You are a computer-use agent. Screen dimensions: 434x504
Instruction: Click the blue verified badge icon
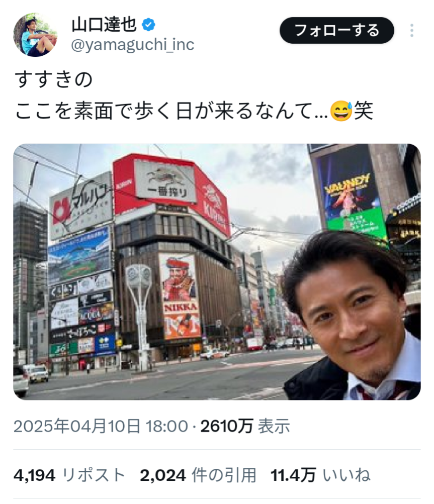tap(149, 25)
